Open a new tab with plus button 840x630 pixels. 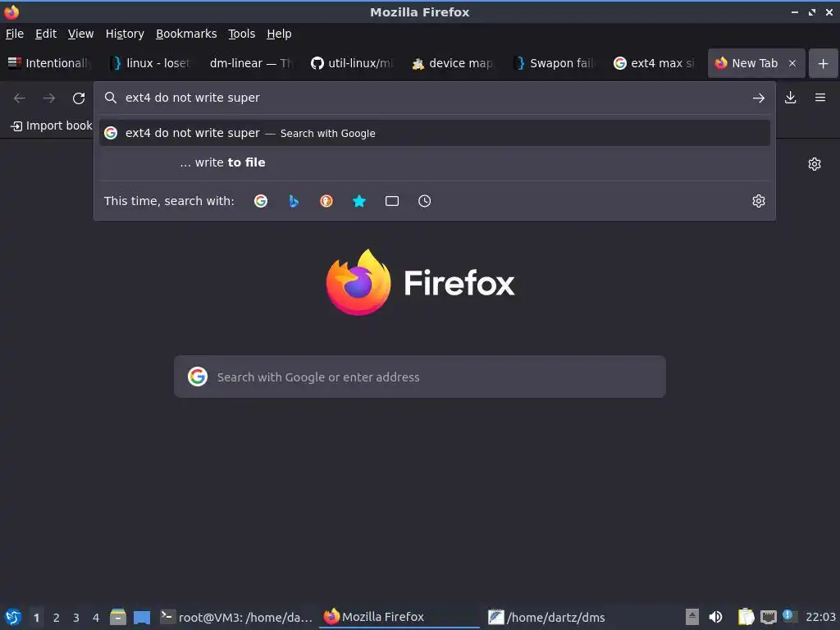823,63
